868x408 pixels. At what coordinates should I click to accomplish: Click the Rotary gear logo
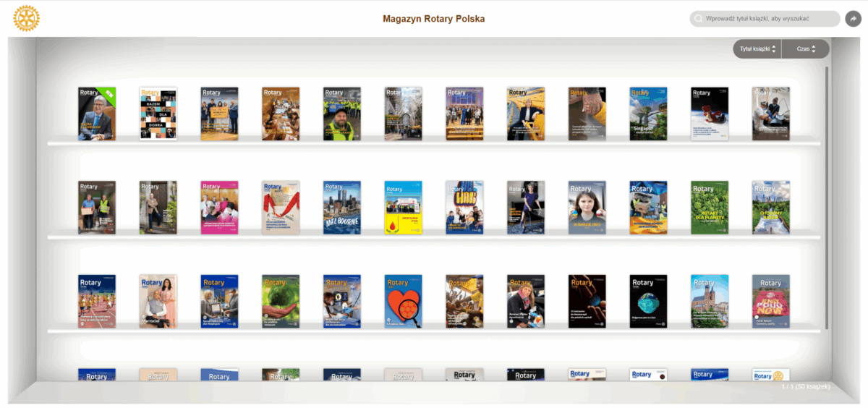coord(27,19)
